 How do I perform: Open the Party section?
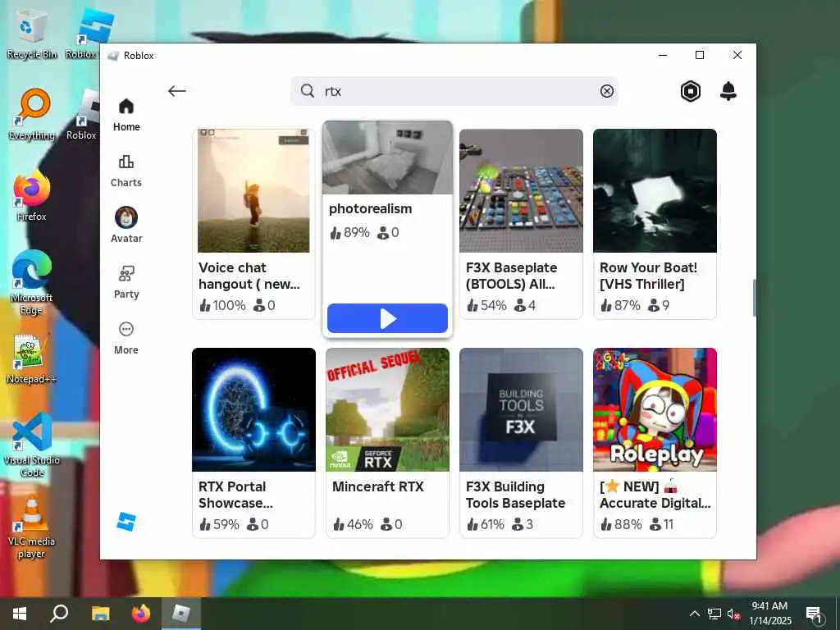(x=126, y=282)
